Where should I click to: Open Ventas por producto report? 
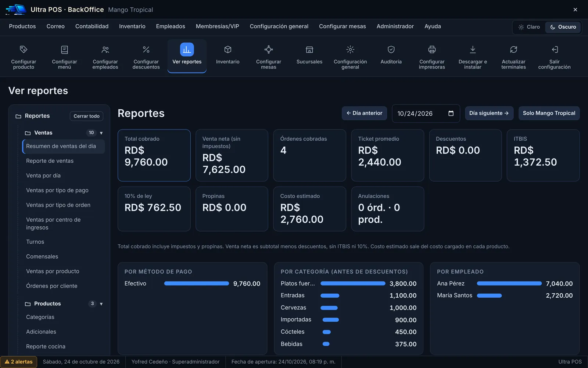pyautogui.click(x=63, y=271)
